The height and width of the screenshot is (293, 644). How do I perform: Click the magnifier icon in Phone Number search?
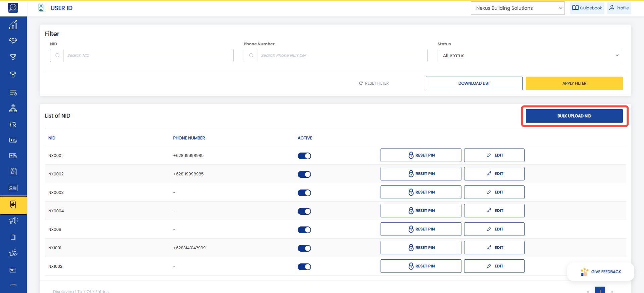pyautogui.click(x=251, y=55)
